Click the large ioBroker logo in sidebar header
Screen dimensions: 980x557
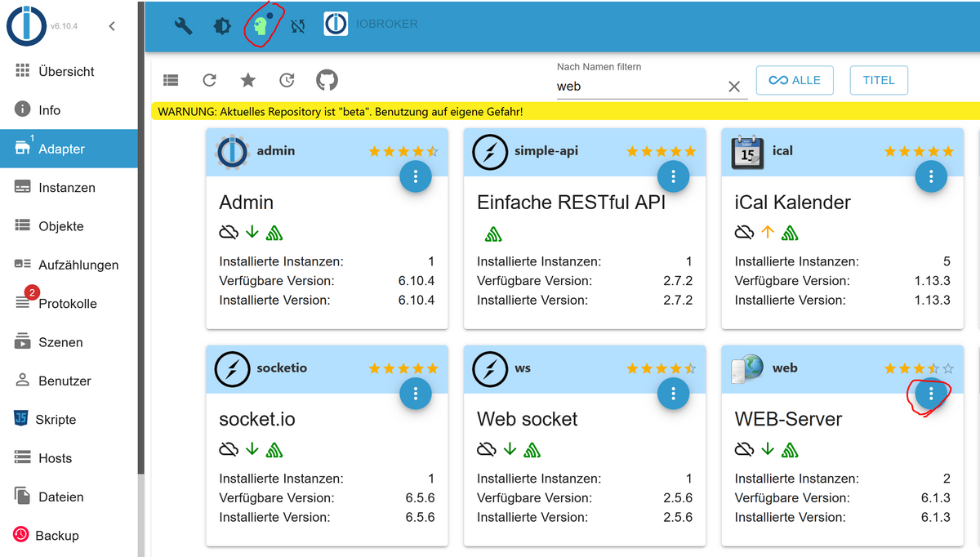click(26, 25)
